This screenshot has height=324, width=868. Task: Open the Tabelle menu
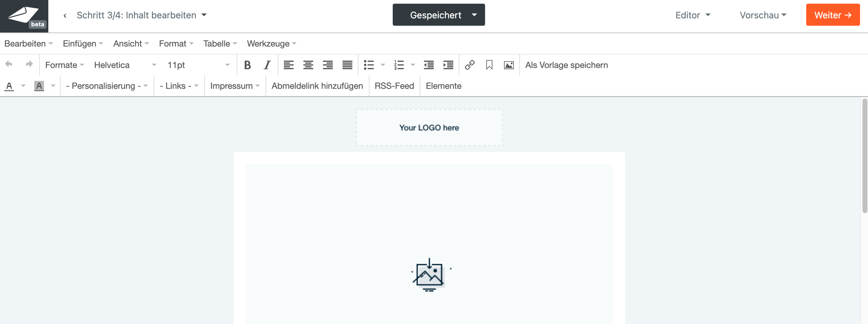tap(220, 43)
